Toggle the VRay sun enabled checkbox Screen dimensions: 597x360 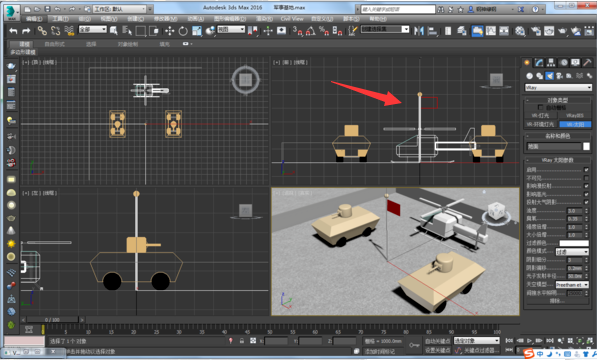click(586, 170)
